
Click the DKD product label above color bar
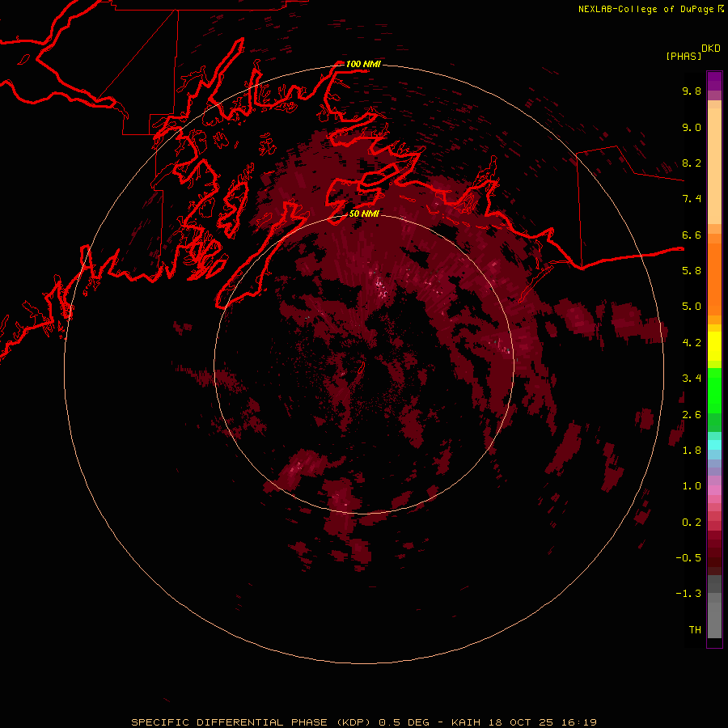coord(711,49)
